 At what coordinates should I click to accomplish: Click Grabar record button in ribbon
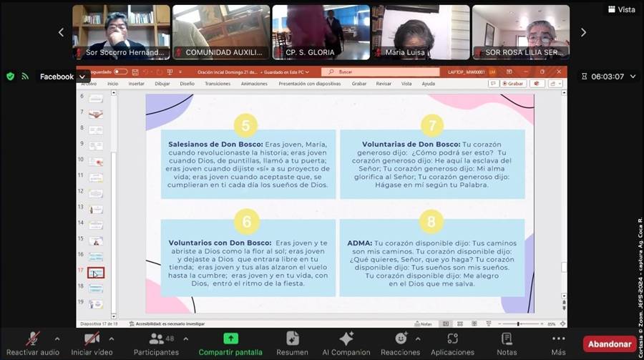click(x=512, y=84)
